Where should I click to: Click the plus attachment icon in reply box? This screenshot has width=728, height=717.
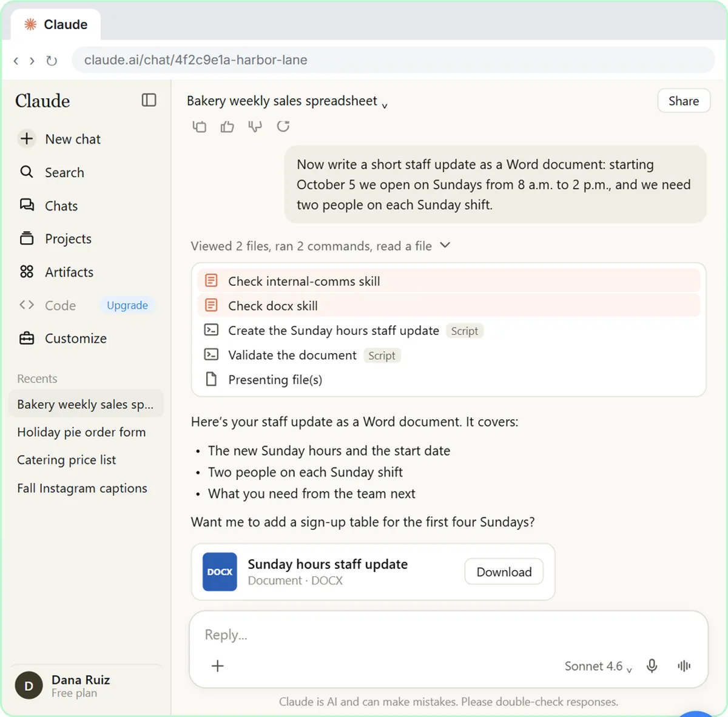(218, 666)
